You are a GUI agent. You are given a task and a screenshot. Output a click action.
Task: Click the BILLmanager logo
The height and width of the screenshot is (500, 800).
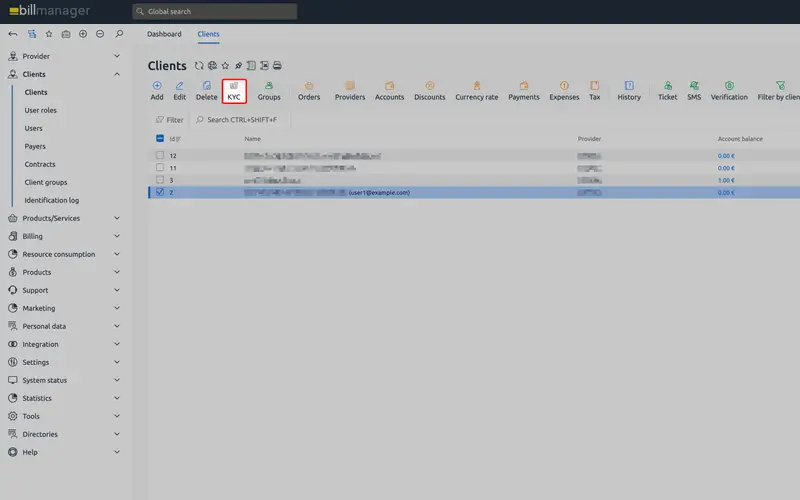click(x=49, y=10)
